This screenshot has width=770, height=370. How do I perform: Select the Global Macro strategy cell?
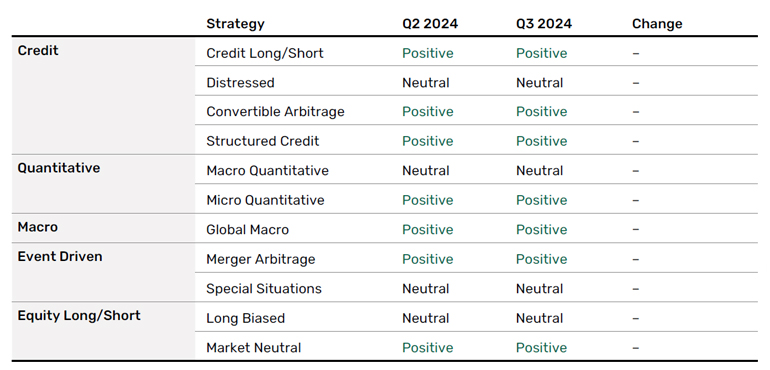pyautogui.click(x=248, y=230)
